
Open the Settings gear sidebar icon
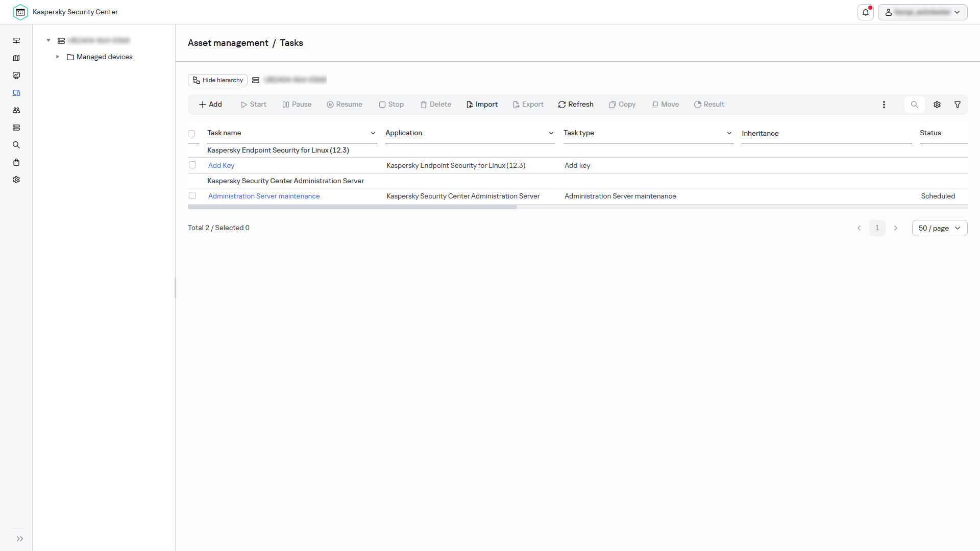(x=16, y=180)
